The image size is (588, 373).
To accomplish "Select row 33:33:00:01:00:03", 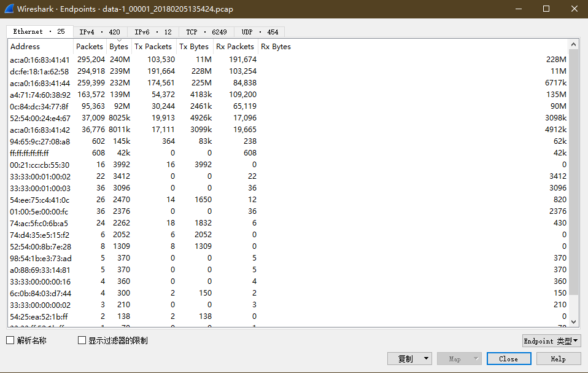I will click(x=288, y=187).
